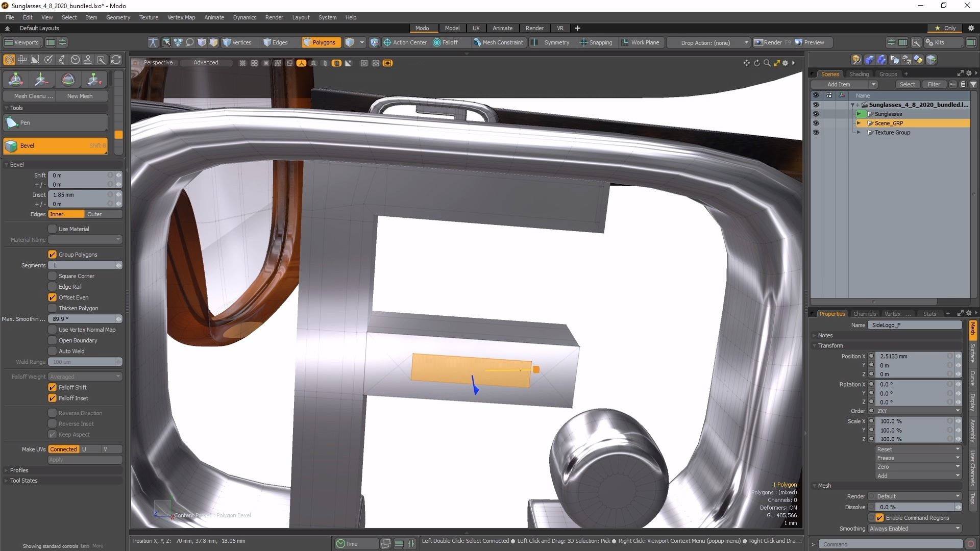
Task: Select the Outer edges option
Action: 94,214
